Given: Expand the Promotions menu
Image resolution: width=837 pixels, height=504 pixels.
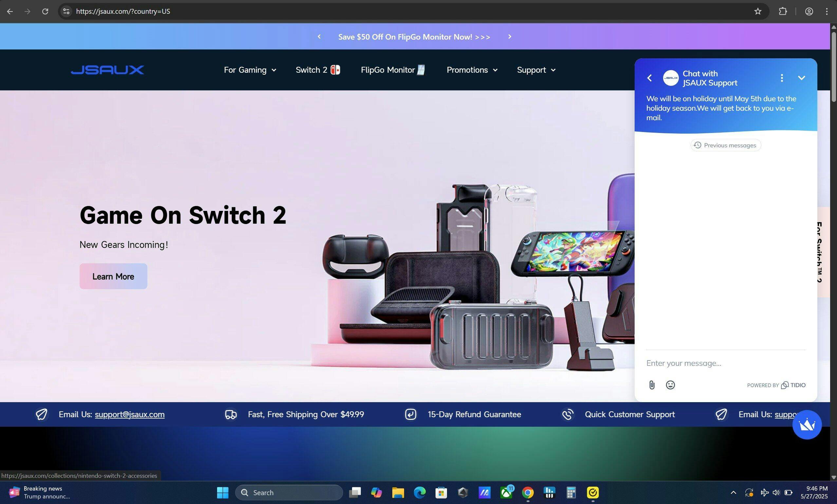Looking at the screenshot, I should pos(472,70).
